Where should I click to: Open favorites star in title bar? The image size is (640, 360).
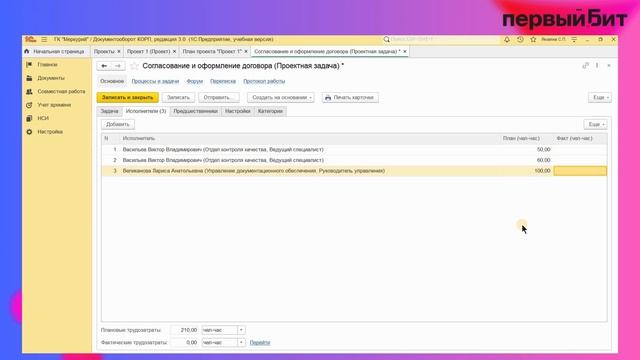click(533, 40)
